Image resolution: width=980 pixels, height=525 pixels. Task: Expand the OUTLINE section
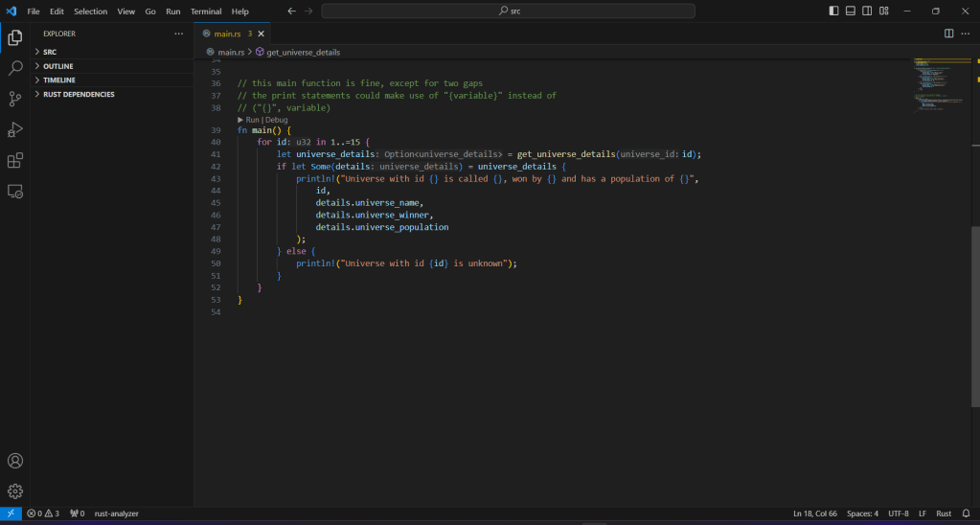[x=57, y=66]
